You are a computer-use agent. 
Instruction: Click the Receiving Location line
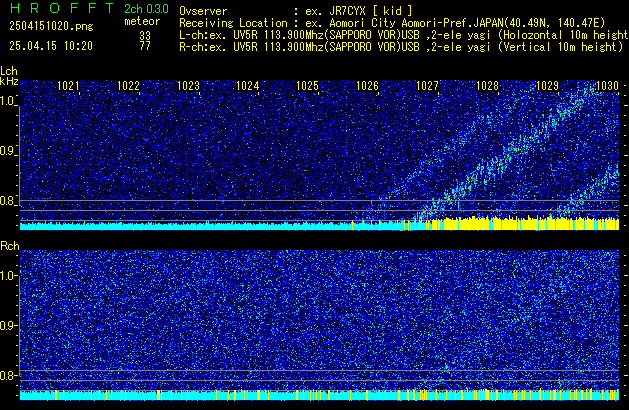point(392,23)
